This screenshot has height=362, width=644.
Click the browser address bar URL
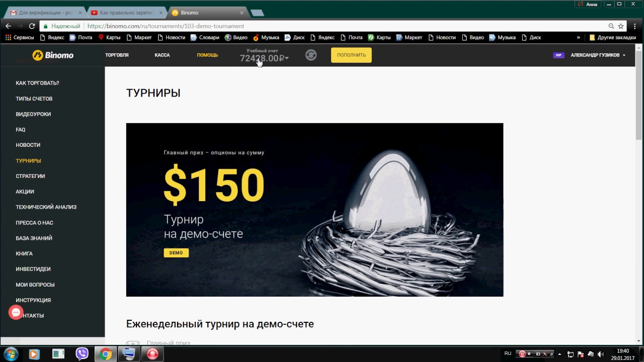click(x=166, y=26)
